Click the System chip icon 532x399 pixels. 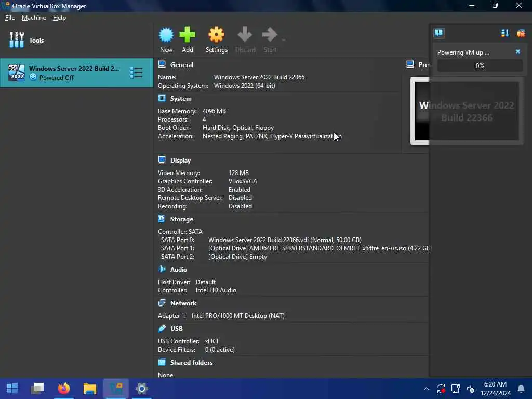tap(162, 98)
